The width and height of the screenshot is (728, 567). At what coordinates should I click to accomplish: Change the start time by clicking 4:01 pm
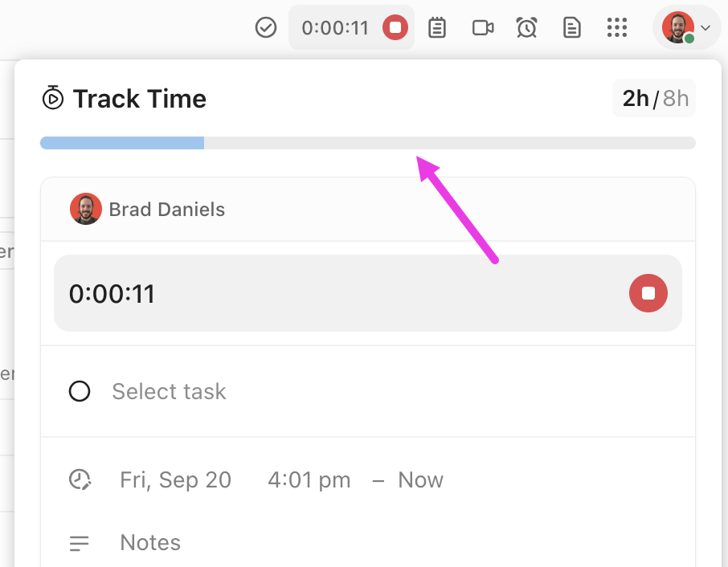tap(309, 479)
